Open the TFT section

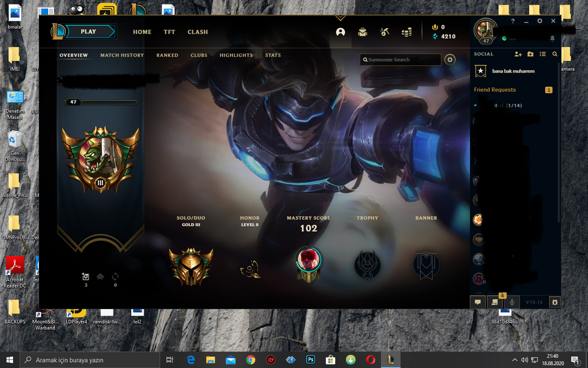(169, 32)
